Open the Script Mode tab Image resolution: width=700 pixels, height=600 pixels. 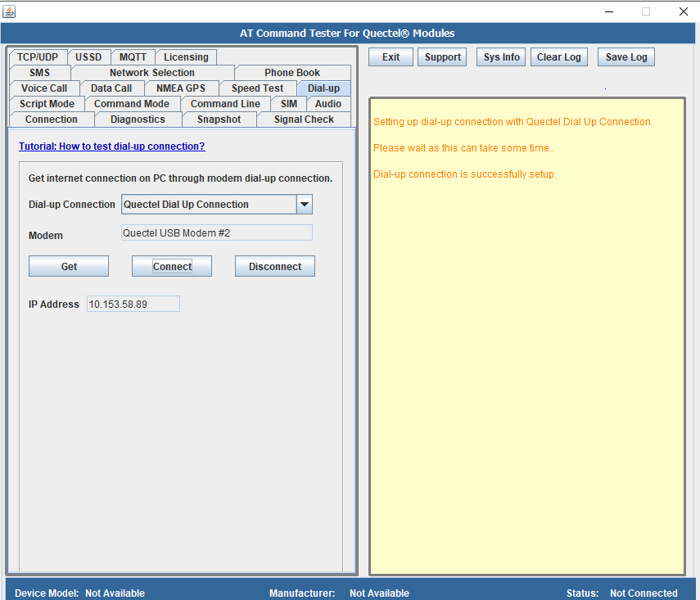coord(47,104)
